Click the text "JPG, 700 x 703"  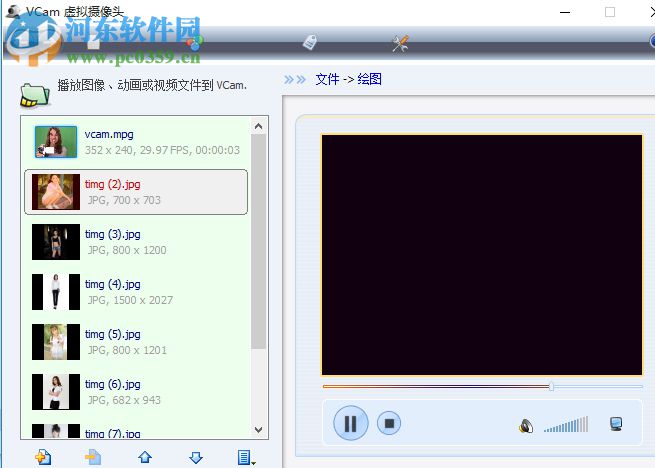[124, 200]
